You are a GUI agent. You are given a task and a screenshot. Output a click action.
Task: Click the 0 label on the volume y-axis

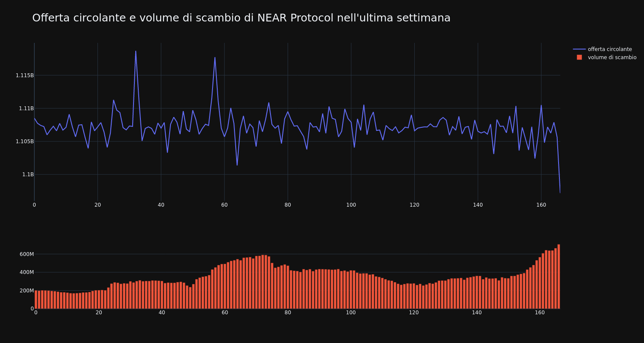click(x=32, y=309)
